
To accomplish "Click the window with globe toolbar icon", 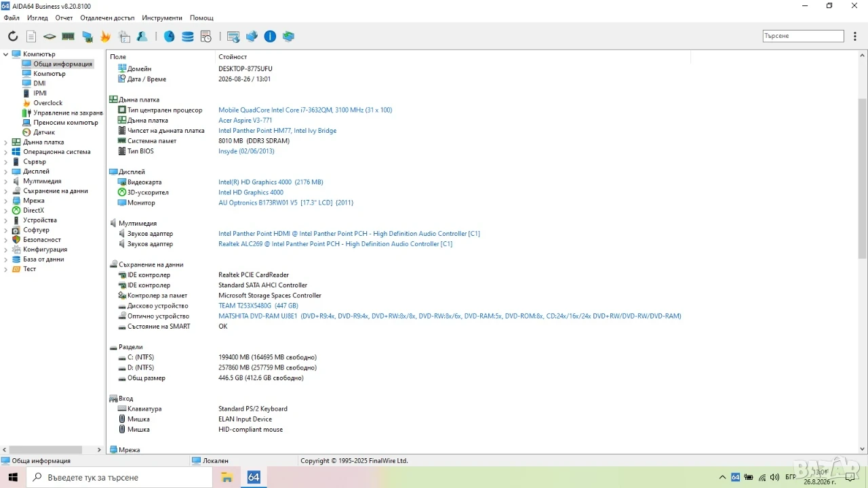I will (233, 37).
